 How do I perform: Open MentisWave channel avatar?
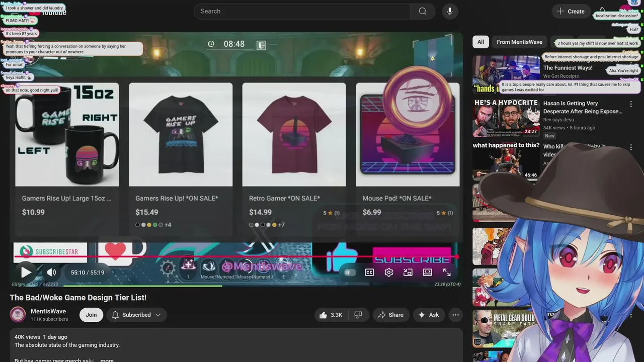point(18,315)
